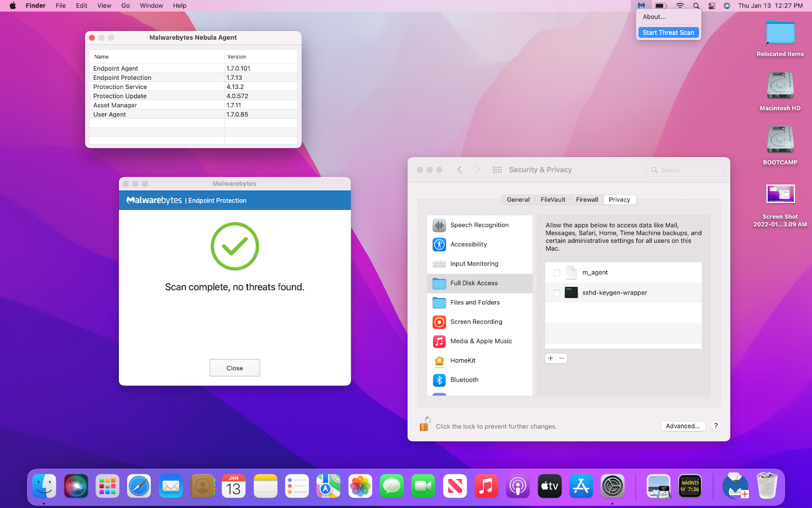This screenshot has height=508, width=812.
Task: Open Control Center in the menu bar
Action: point(712,6)
